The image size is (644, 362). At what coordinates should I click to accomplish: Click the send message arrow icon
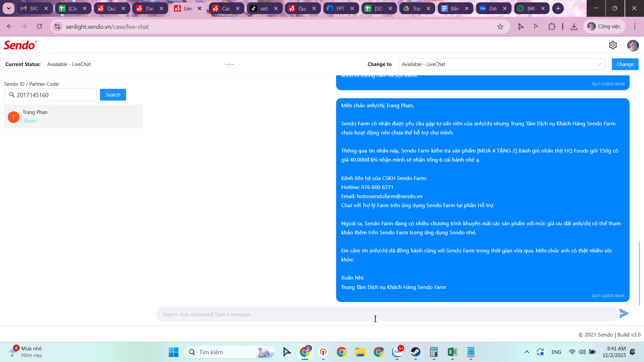click(624, 314)
